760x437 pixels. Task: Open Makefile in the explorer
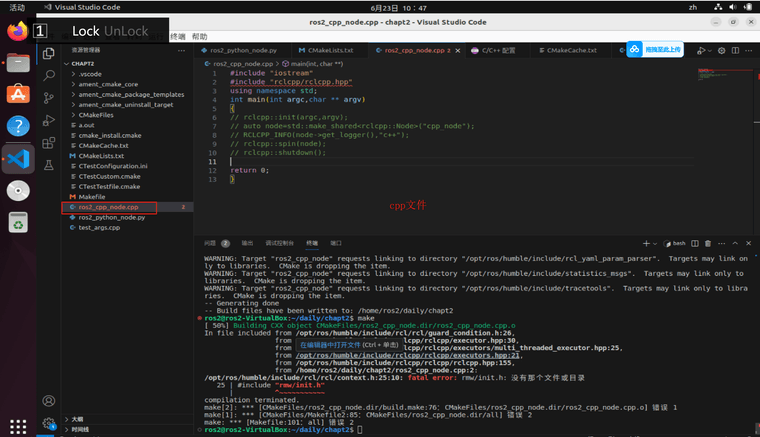(x=92, y=197)
